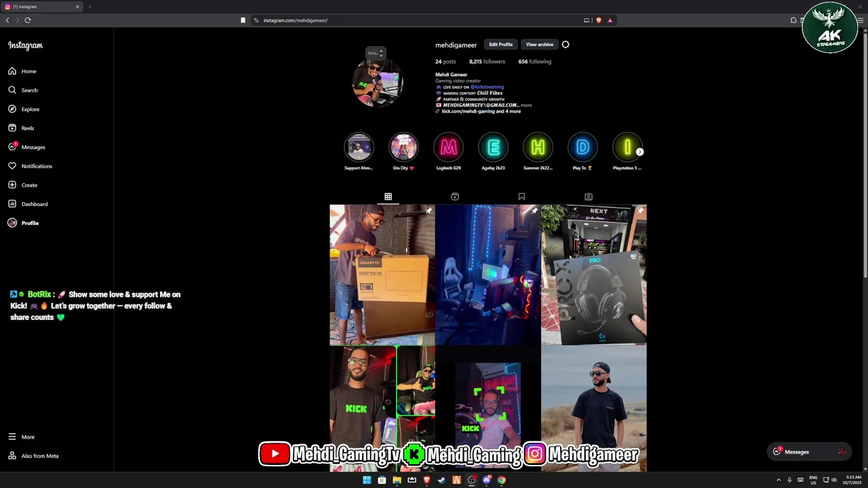This screenshot has height=488, width=868.
Task: Open the gaming chair setup post
Action: 488,274
